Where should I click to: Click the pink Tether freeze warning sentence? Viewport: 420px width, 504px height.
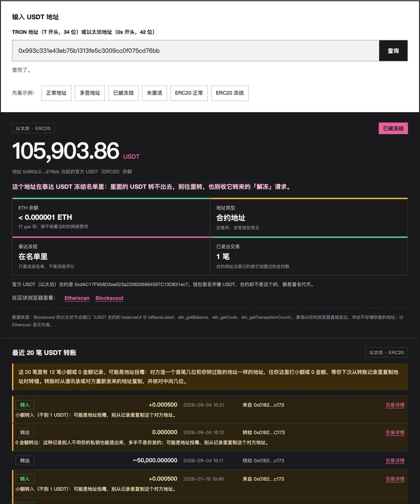coord(152,187)
